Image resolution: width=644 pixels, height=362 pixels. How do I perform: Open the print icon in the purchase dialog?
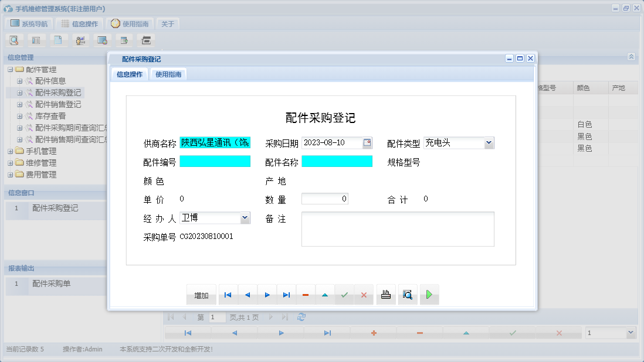click(x=386, y=295)
